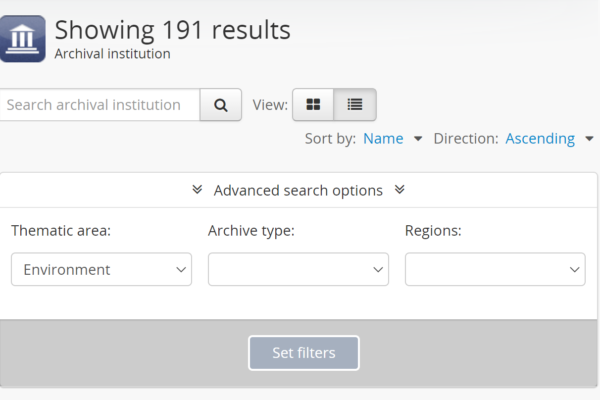The width and height of the screenshot is (600, 400).
Task: Open the Regions dropdown
Action: click(495, 269)
